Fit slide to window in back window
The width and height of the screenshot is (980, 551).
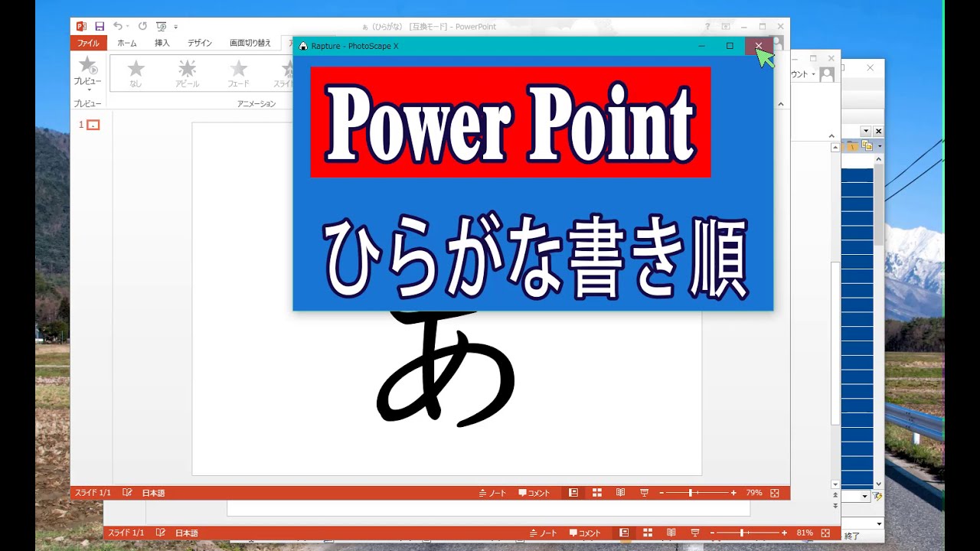coord(825,533)
